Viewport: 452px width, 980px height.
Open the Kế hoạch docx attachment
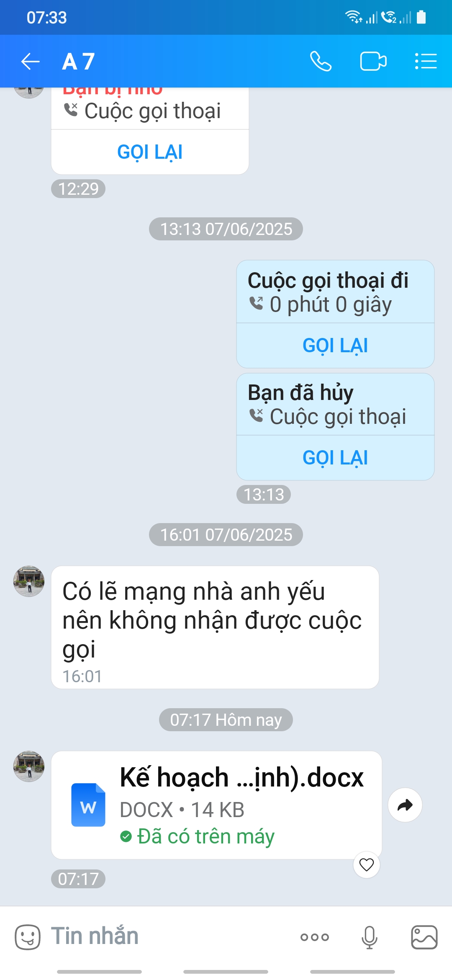click(216, 805)
